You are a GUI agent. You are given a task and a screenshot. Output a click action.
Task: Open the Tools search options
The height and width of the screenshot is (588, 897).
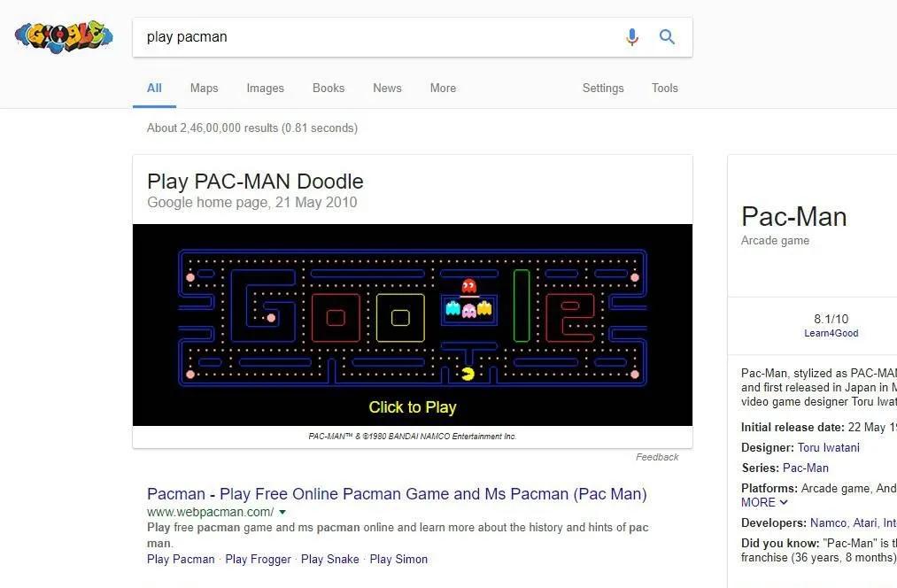pyautogui.click(x=664, y=88)
